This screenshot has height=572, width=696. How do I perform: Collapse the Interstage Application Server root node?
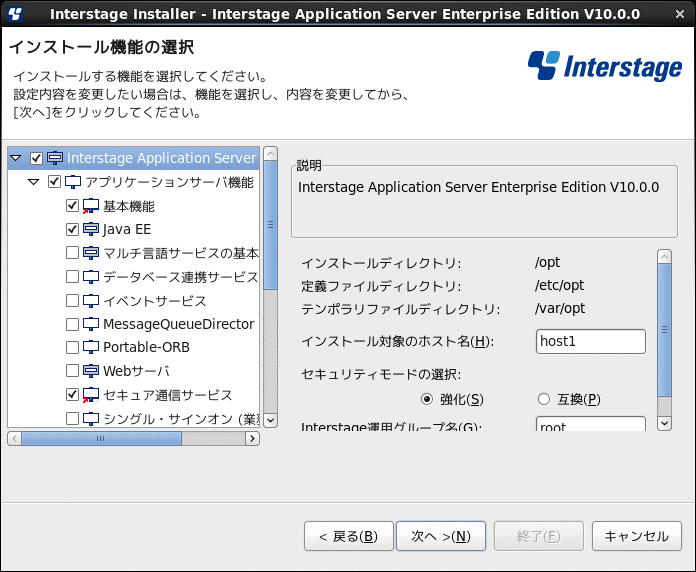click(x=16, y=158)
